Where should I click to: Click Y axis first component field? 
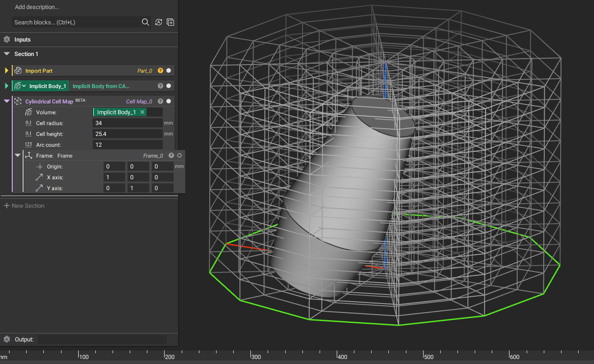(x=114, y=188)
